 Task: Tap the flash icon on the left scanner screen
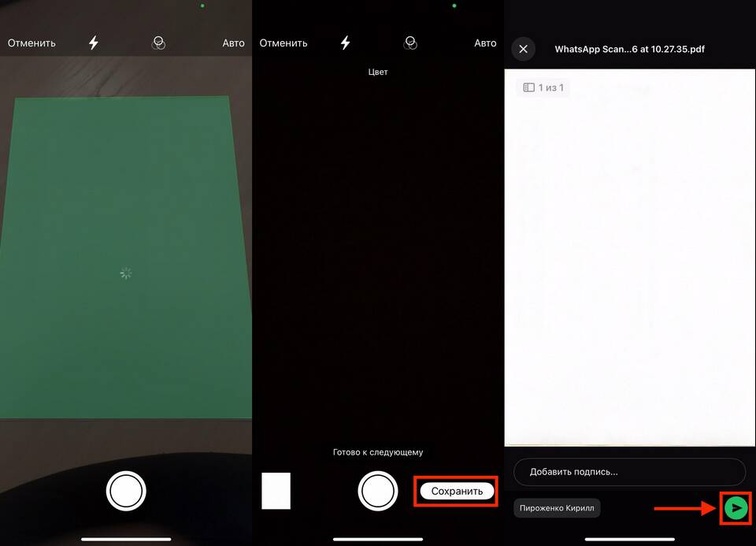(x=94, y=43)
